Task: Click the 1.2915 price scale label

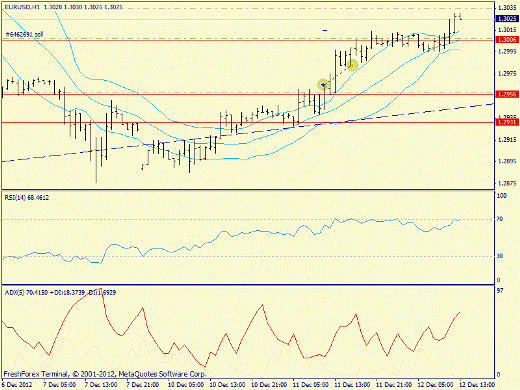Action: [x=508, y=140]
